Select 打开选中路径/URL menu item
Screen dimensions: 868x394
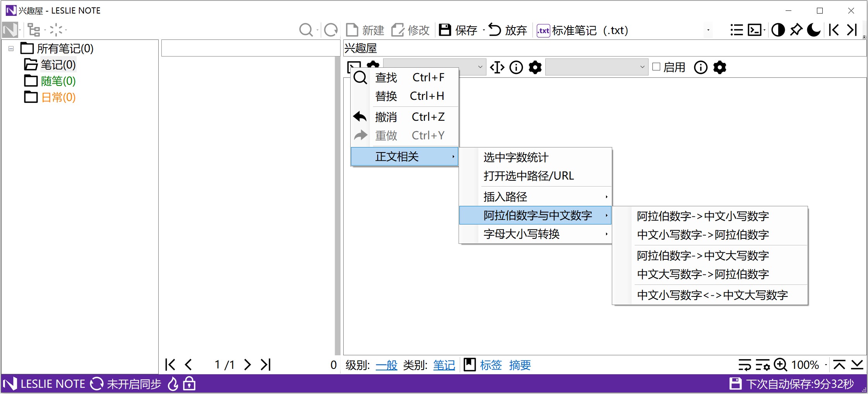(536, 176)
